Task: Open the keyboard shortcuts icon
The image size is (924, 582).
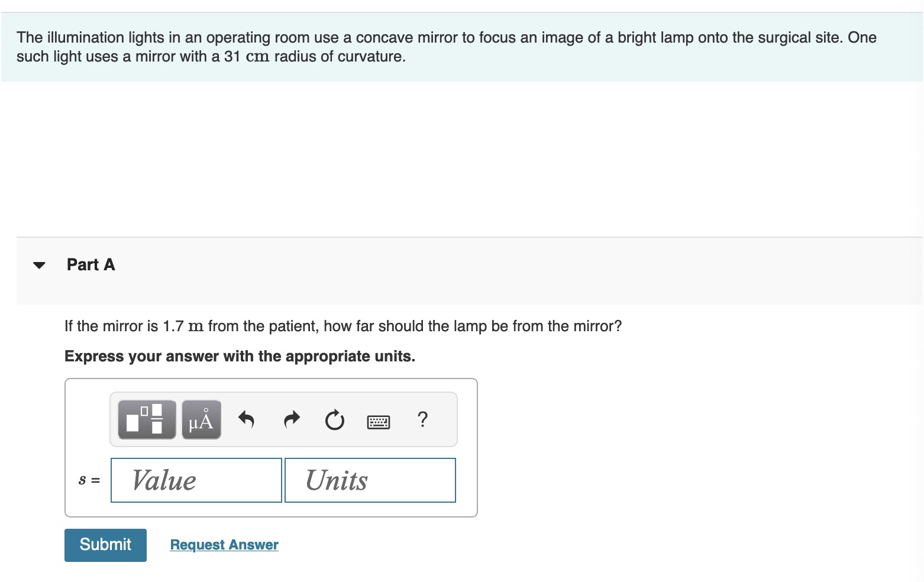Action: tap(379, 421)
